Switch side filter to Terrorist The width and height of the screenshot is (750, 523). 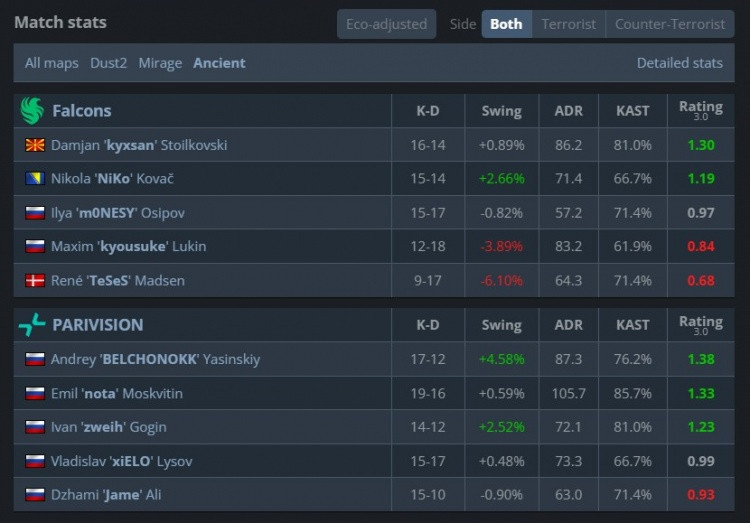[x=568, y=24]
